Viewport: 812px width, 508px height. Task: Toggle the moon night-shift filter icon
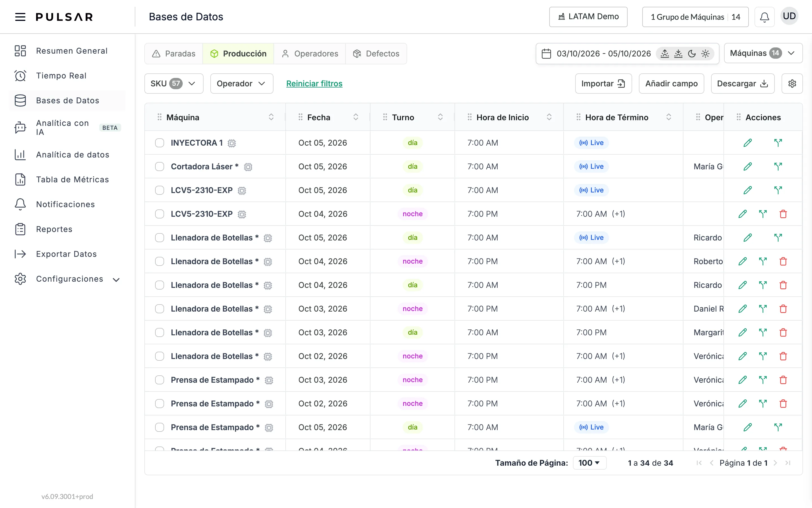pos(692,53)
